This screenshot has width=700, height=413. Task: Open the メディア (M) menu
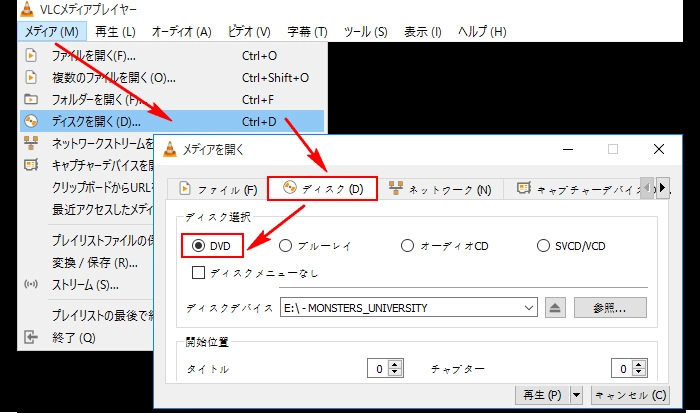click(x=51, y=32)
